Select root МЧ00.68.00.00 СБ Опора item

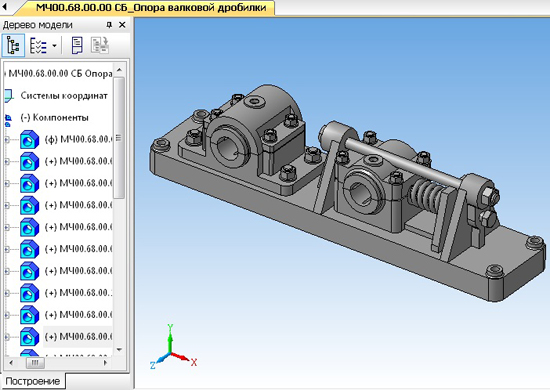point(60,73)
